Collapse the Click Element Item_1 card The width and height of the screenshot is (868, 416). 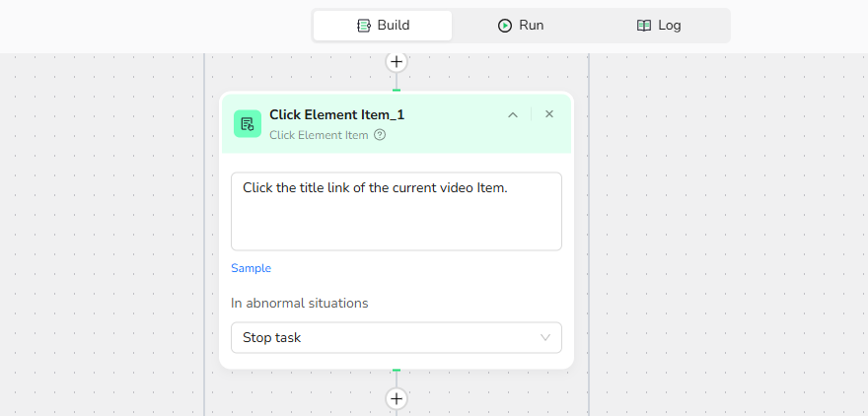pyautogui.click(x=513, y=114)
